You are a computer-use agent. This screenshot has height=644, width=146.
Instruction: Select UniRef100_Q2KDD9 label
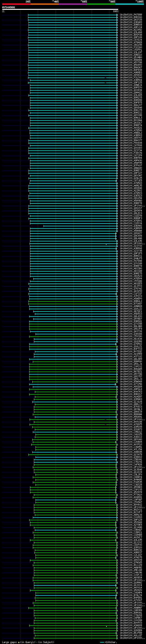click(x=131, y=630)
